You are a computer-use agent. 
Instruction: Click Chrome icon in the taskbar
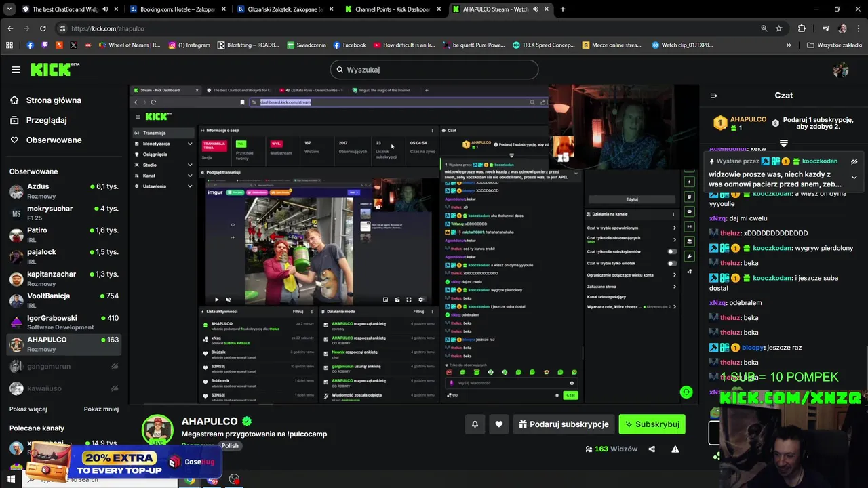click(x=190, y=480)
